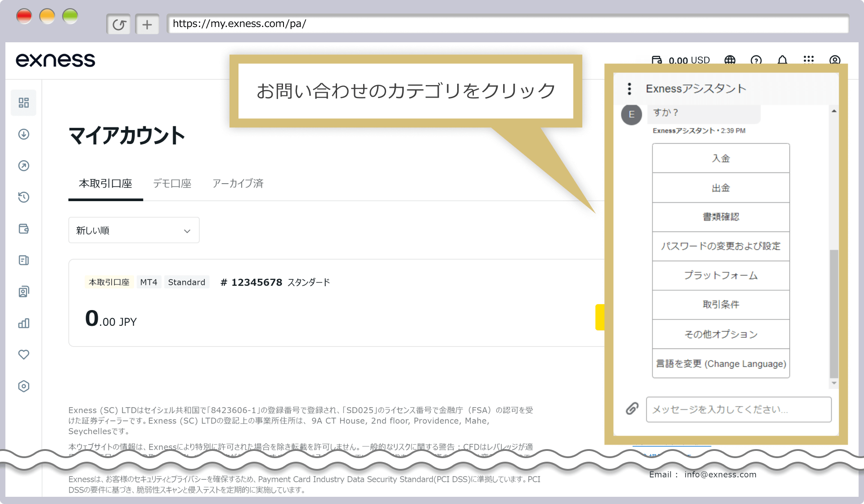Open the contacts portfolio sidebar icon
Viewport: 864px width, 504px height.
pos(24,292)
